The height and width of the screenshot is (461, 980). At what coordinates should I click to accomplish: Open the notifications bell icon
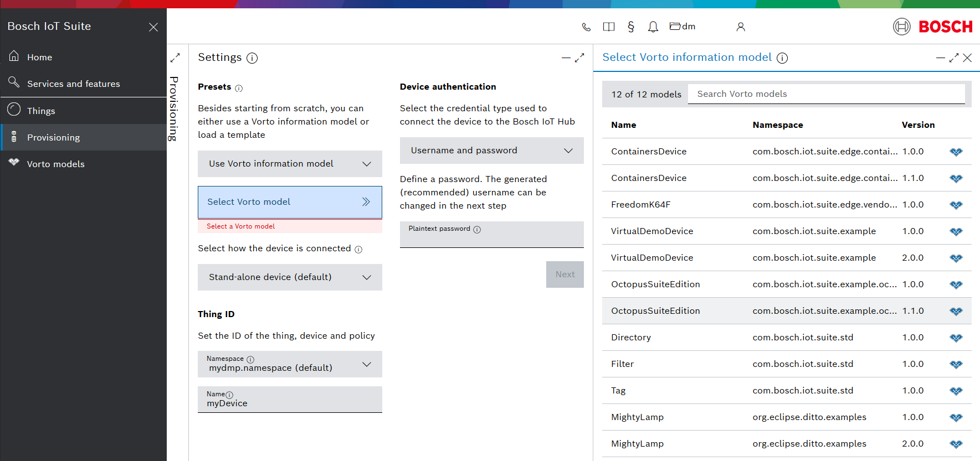(x=653, y=27)
